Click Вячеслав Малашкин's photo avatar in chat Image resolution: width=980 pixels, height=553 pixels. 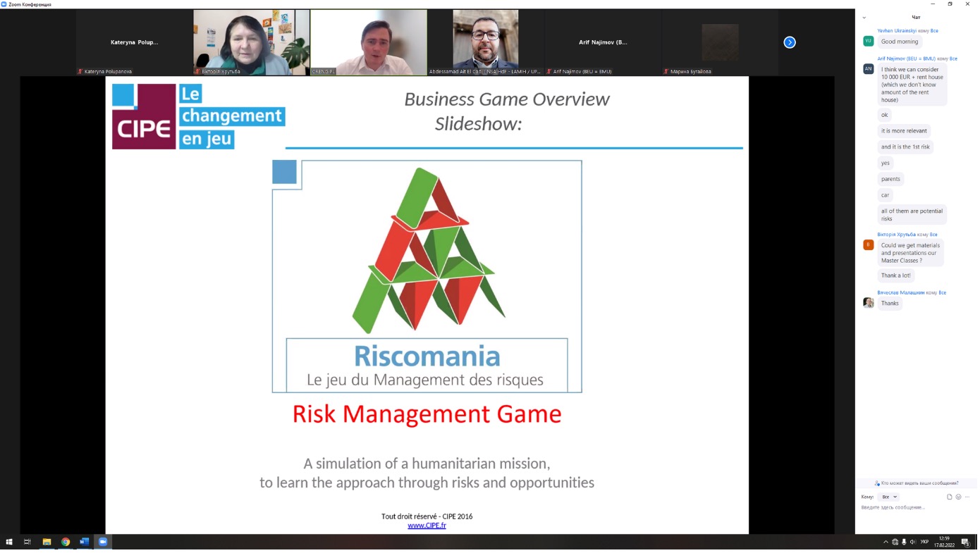(x=868, y=303)
